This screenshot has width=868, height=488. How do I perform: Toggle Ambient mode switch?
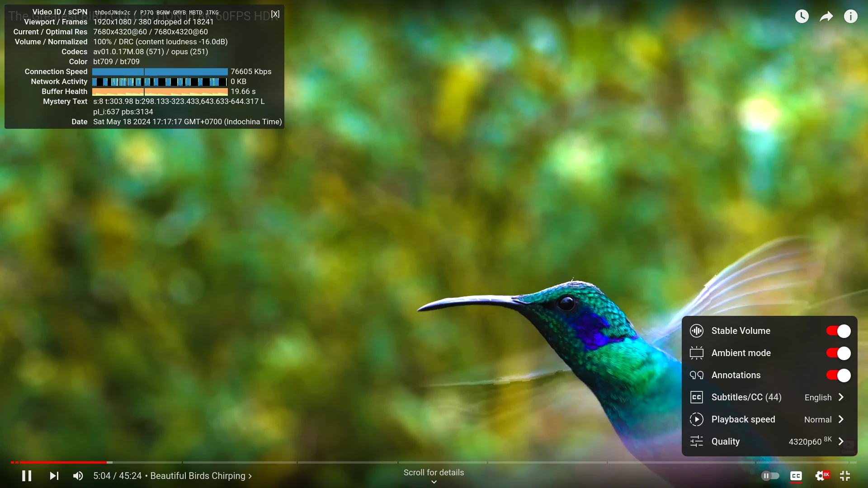838,353
